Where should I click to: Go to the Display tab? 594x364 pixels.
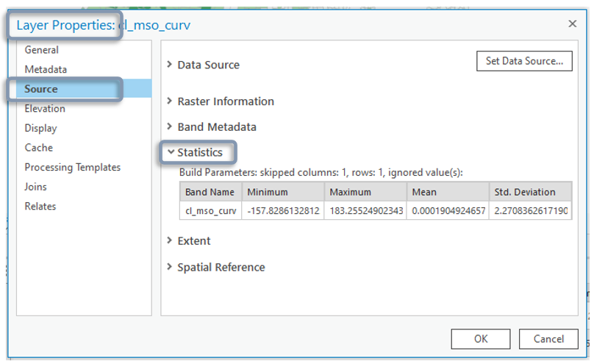[x=40, y=128]
